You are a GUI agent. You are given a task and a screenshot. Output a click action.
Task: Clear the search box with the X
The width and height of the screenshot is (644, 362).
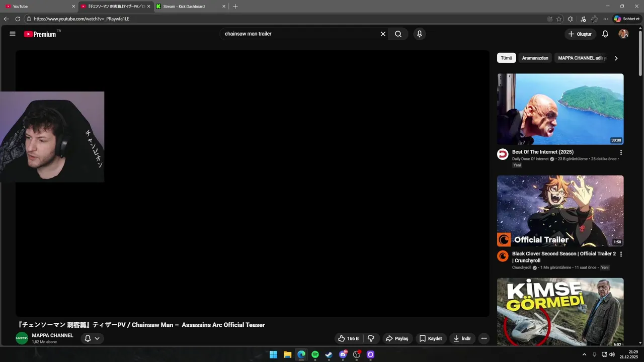pos(383,34)
